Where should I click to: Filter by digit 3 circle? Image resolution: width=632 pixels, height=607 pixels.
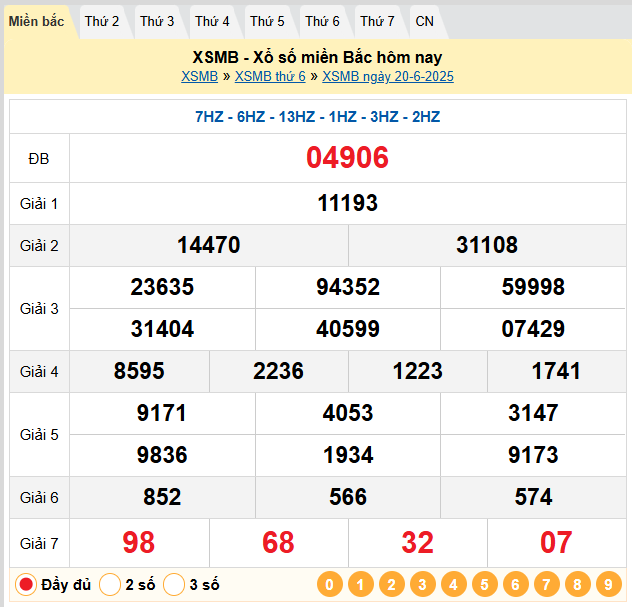coord(423,584)
